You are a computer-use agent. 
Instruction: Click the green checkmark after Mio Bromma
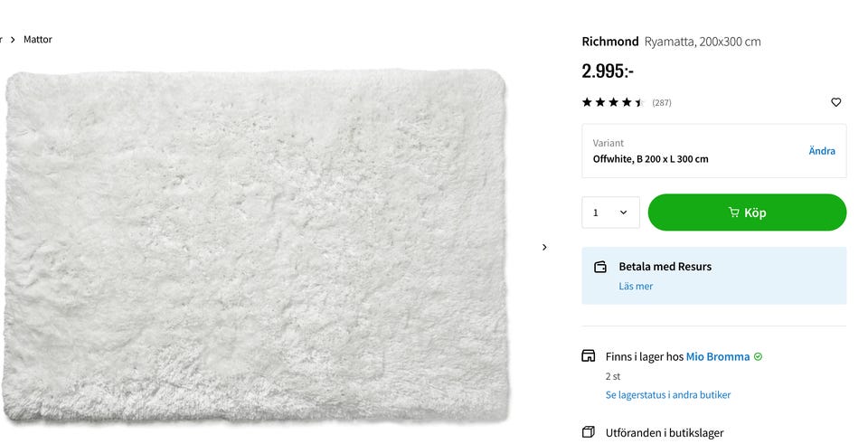coord(758,356)
